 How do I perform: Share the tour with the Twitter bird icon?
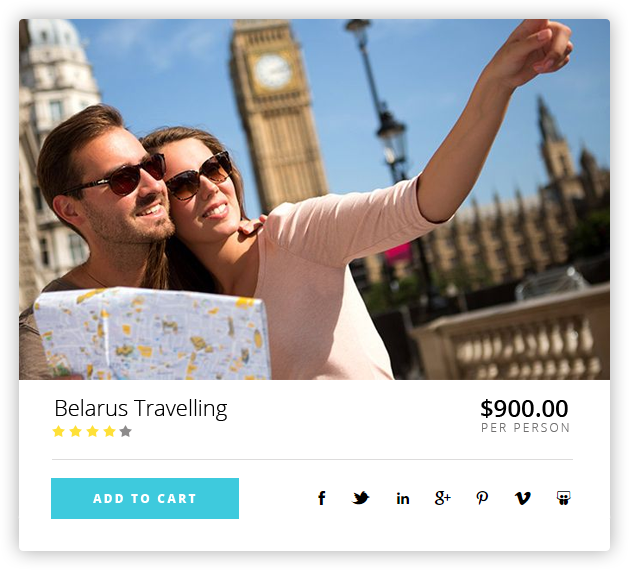pos(361,498)
